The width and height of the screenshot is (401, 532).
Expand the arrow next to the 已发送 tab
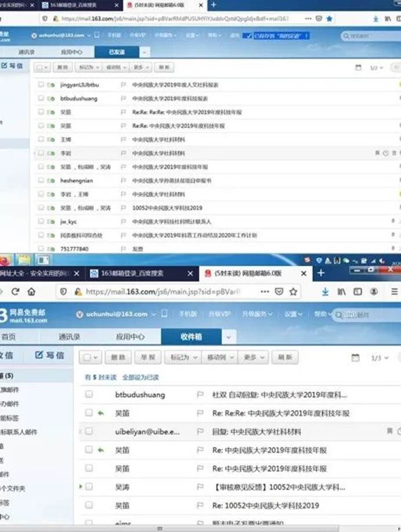[144, 52]
